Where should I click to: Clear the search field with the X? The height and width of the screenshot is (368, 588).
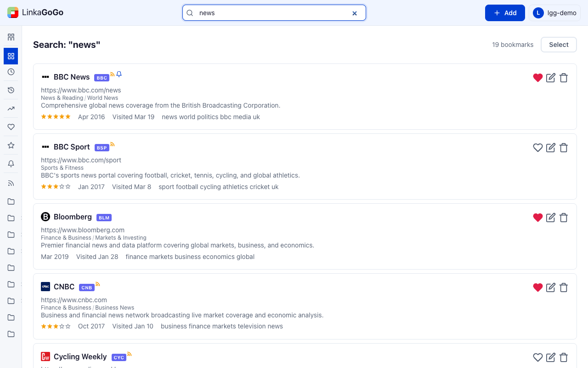click(x=355, y=13)
